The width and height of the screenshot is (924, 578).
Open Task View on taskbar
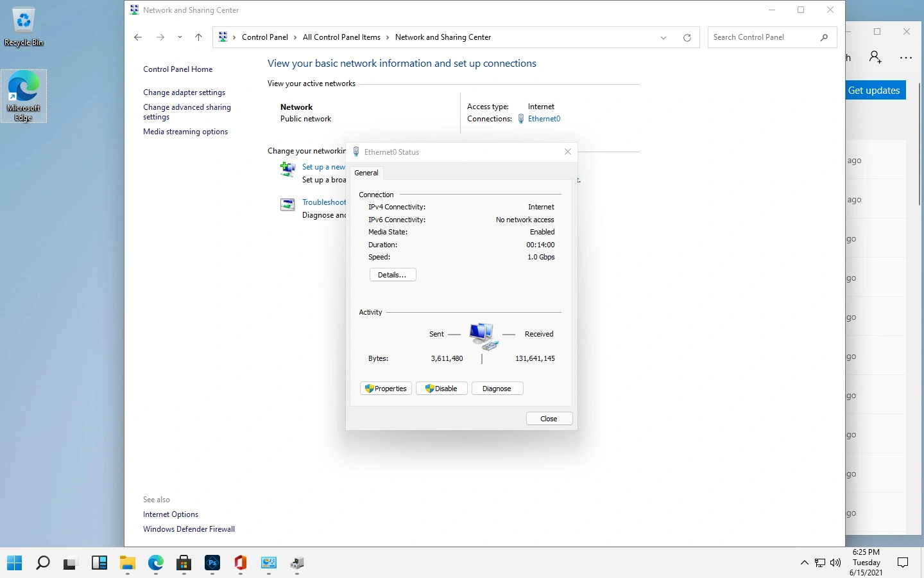tap(70, 563)
